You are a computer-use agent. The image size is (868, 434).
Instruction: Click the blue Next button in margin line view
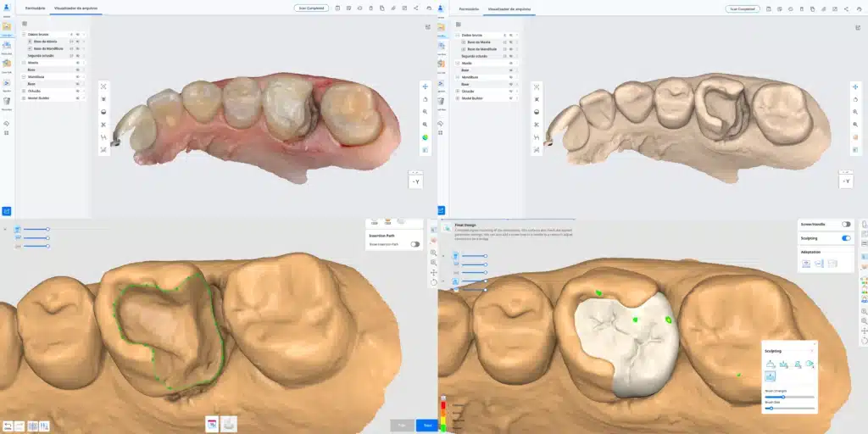[427, 426]
